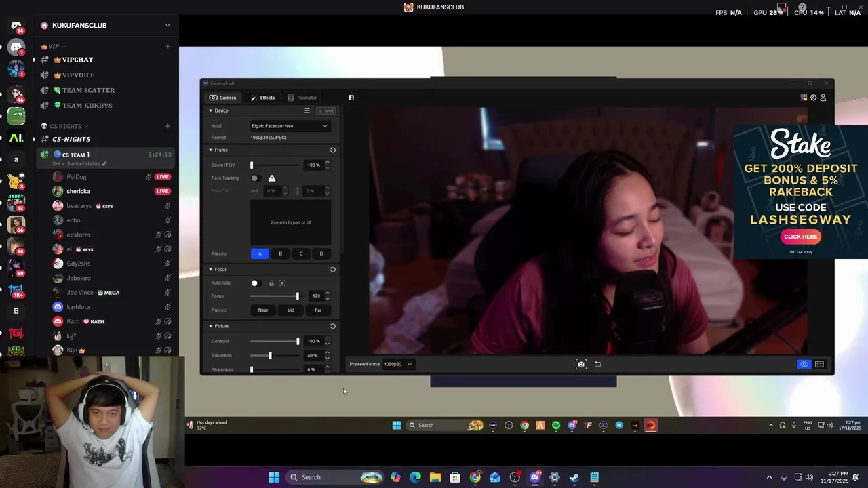Click the Contrast slider handle
Viewport: 868px width, 488px height.
click(297, 342)
